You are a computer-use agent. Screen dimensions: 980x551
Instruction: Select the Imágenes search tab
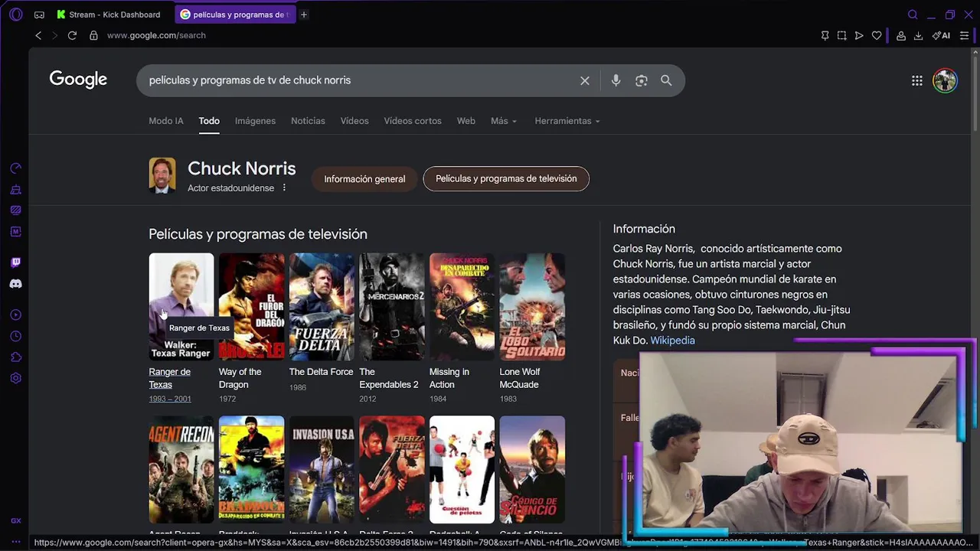(255, 121)
